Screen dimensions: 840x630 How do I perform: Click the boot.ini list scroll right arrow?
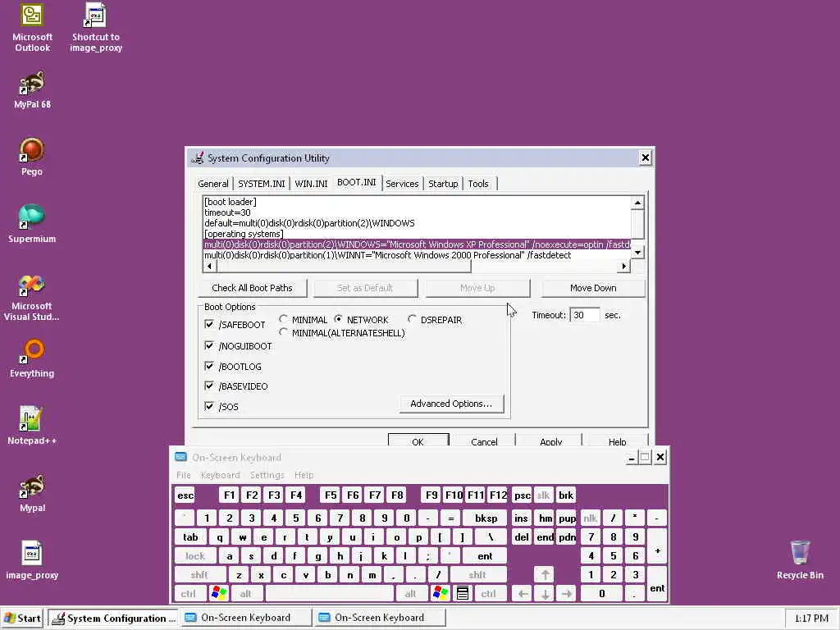623,266
